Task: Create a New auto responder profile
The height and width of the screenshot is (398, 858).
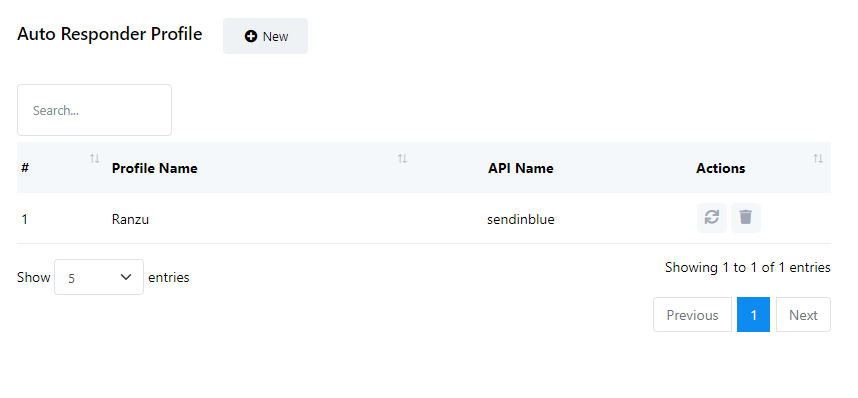Action: coord(265,36)
